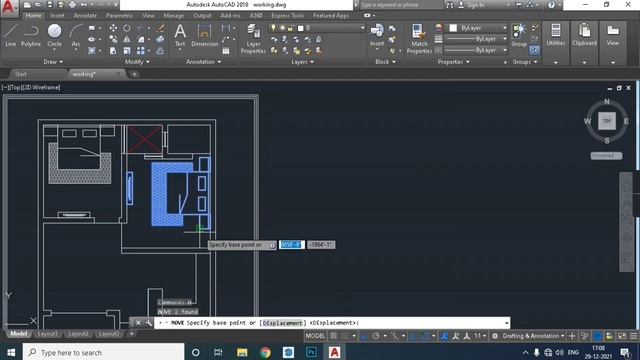Toggle hardware acceleration blue circle icon

click(597, 336)
